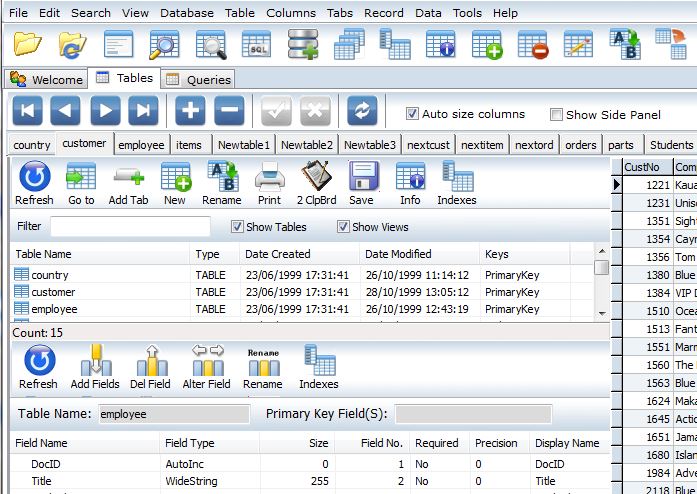Toggle the Show Views checkbox

343,227
